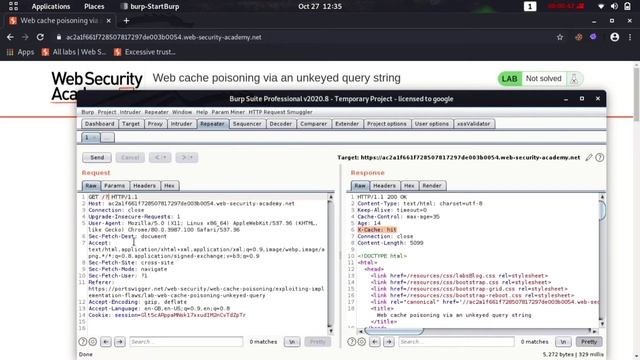Click the request Search input field
640x360 pixels.
click(x=186, y=342)
